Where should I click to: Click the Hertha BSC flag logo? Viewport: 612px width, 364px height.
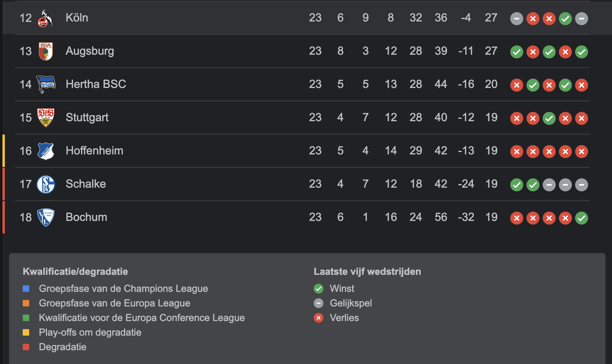46,84
